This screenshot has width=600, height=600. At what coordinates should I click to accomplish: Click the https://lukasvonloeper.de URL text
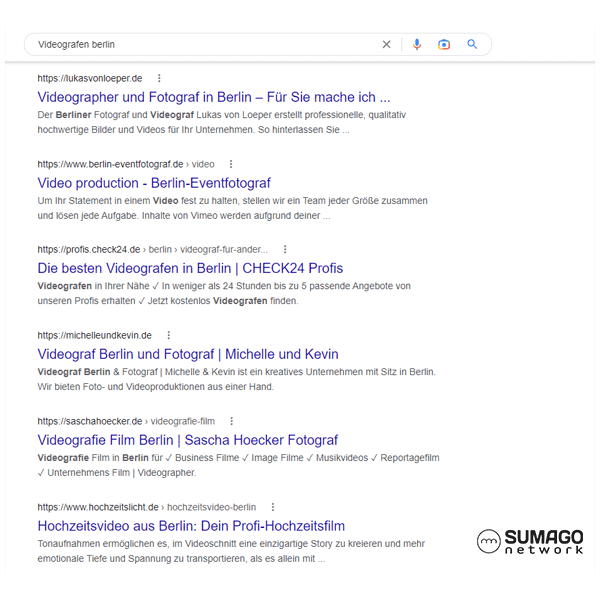[90, 78]
